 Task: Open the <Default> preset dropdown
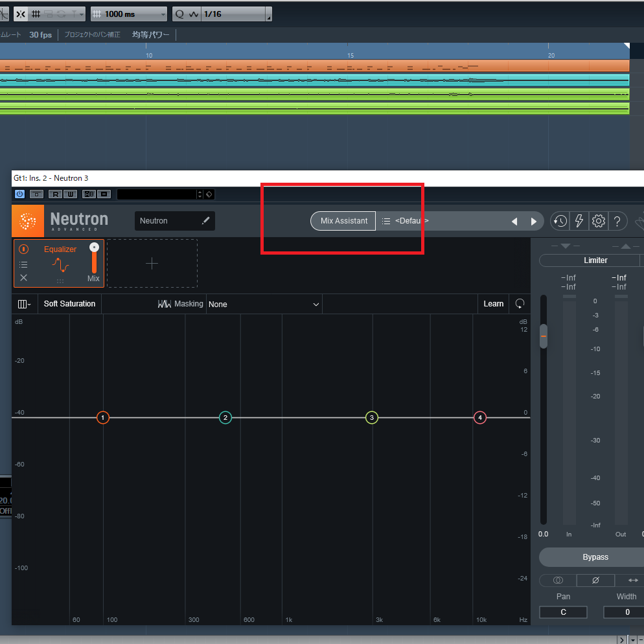coord(412,220)
